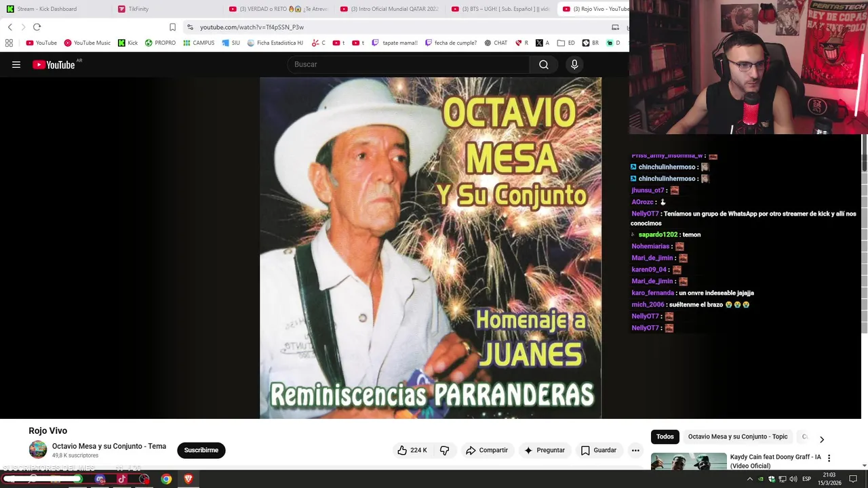Switch to VERDAD o RETO tab
Viewport: 868px width, 488px height.
click(278, 9)
